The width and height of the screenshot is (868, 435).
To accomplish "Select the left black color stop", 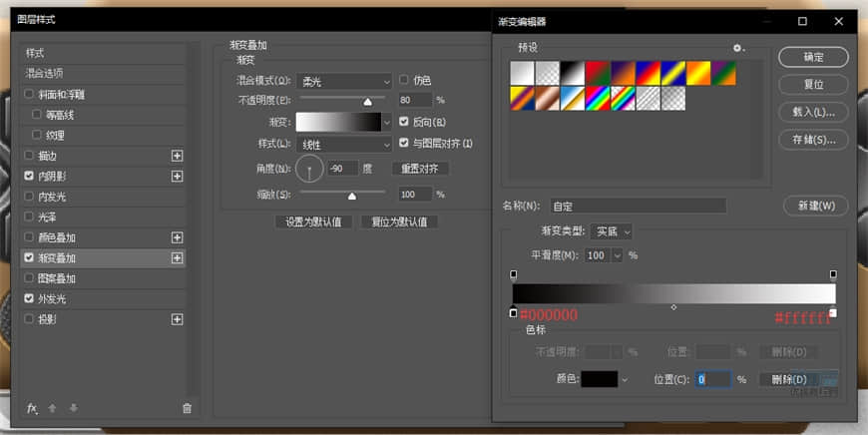I will [513, 312].
